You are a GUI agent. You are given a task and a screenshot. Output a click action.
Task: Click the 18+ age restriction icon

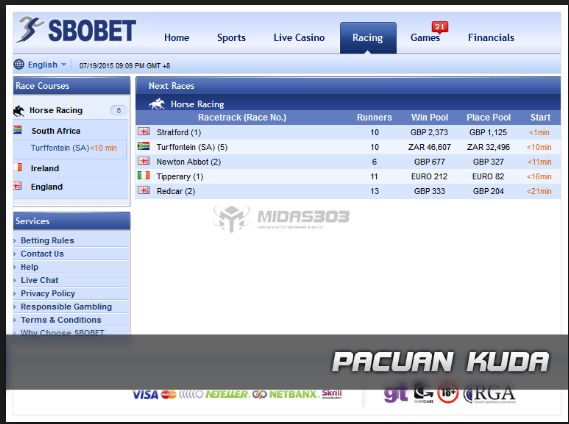point(448,393)
